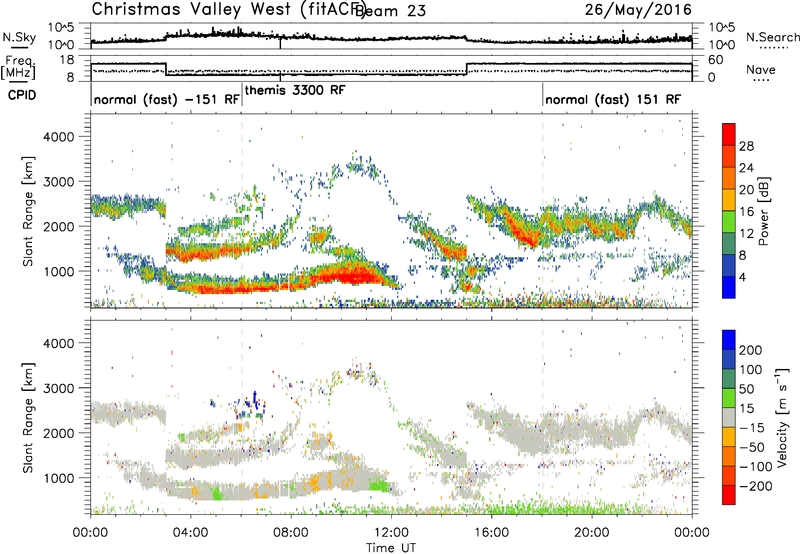This screenshot has height=554, width=800.
Task: Click the light green 15–50 Velocity color segment
Action: point(729,398)
